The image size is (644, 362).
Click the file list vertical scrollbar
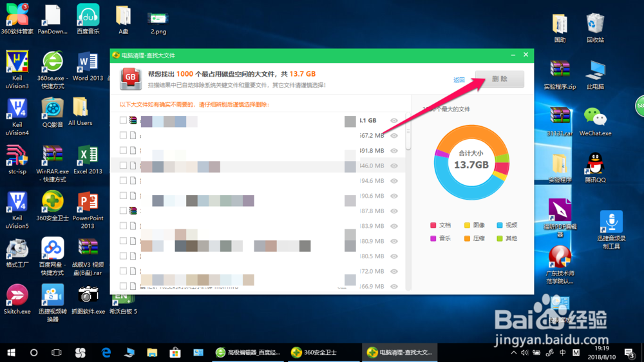tap(408, 131)
